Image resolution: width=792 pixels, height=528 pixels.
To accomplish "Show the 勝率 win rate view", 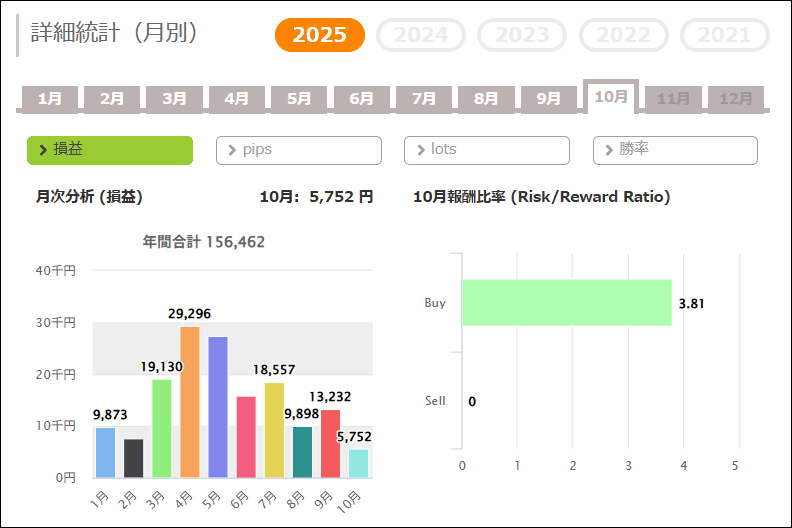I will click(x=675, y=150).
